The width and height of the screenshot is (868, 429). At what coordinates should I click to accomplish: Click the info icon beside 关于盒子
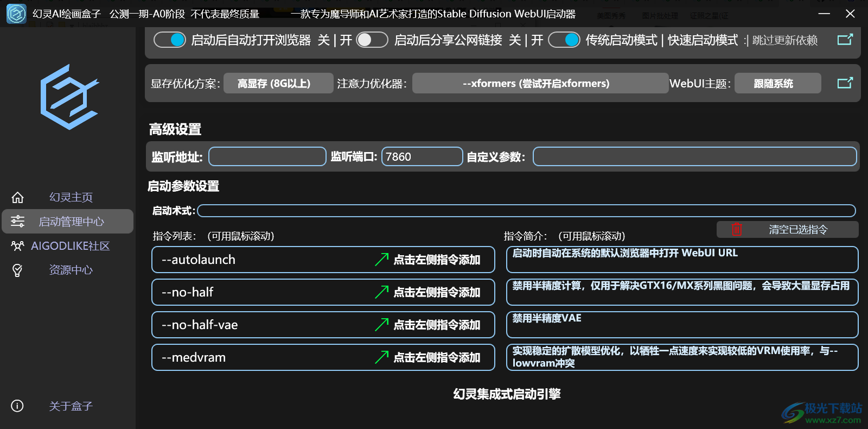(x=17, y=406)
